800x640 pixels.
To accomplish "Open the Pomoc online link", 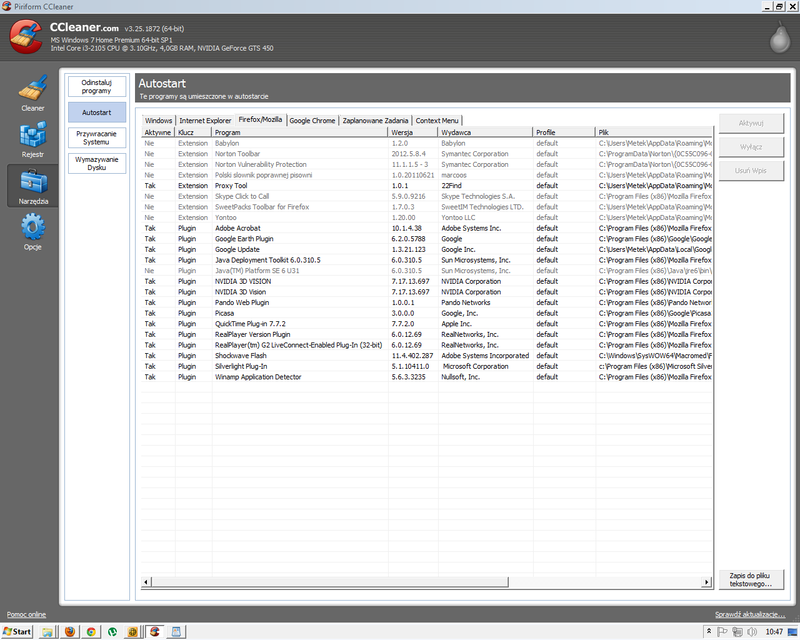I will 26,614.
